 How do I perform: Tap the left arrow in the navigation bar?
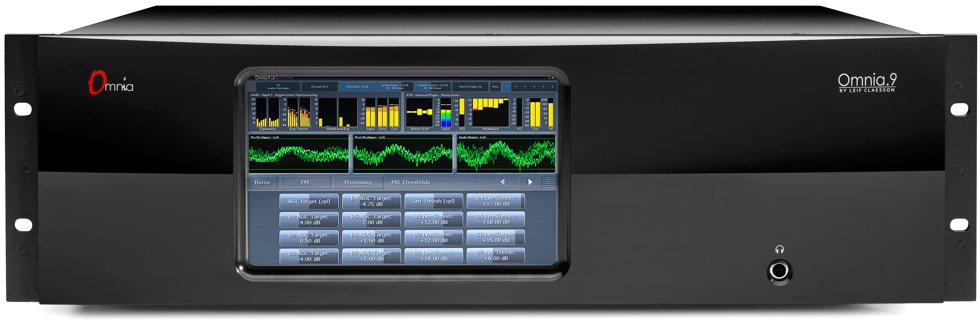point(502,182)
